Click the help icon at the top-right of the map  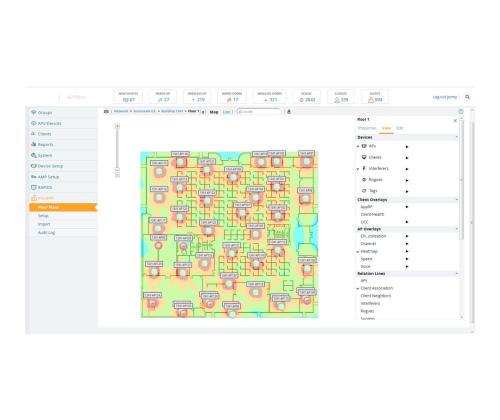(x=461, y=112)
